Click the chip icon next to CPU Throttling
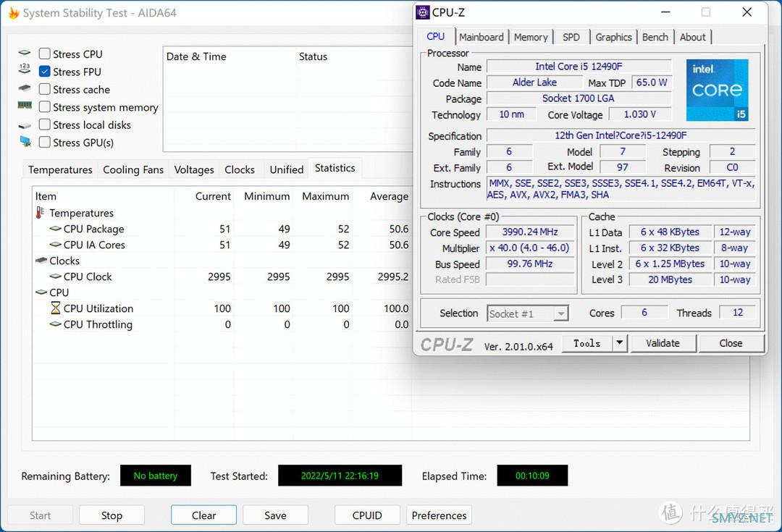782x532 pixels. click(x=55, y=324)
